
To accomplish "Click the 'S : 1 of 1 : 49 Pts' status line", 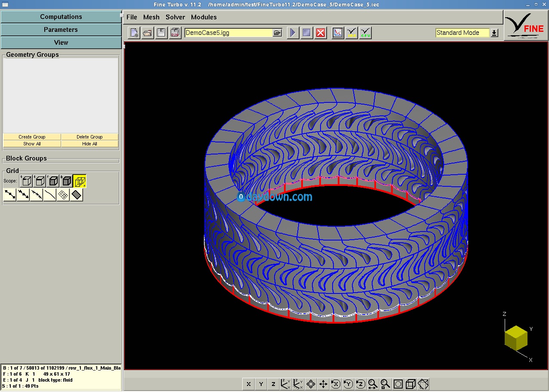I will [x=20, y=386].
